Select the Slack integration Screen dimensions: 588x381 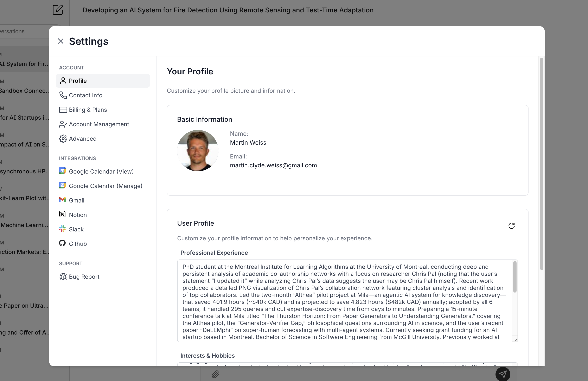pyautogui.click(x=76, y=229)
